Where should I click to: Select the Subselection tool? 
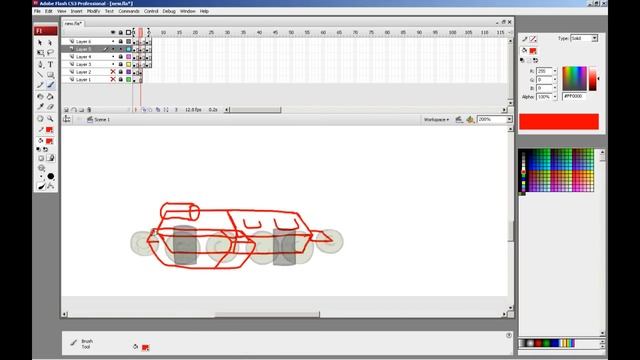(50, 43)
